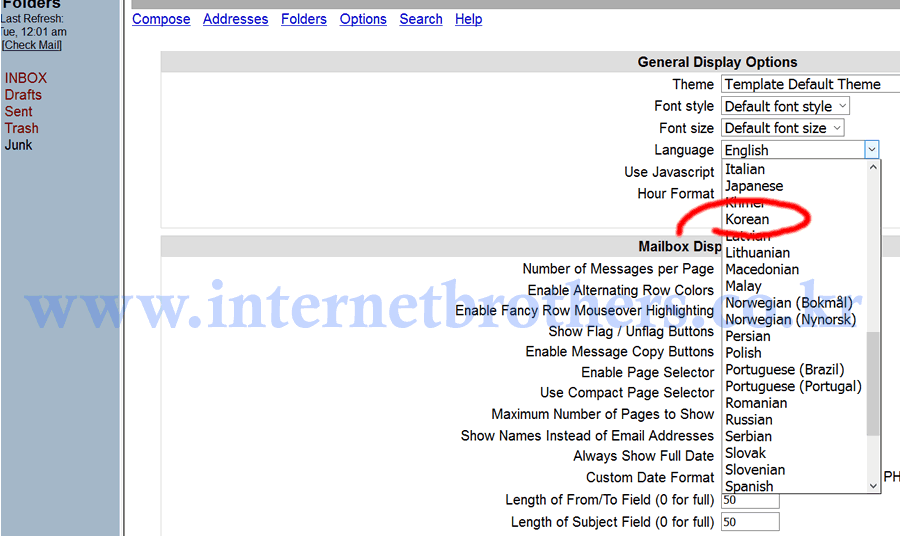Click the Language dropdown arrow
The height and width of the screenshot is (536, 900).
click(x=871, y=150)
